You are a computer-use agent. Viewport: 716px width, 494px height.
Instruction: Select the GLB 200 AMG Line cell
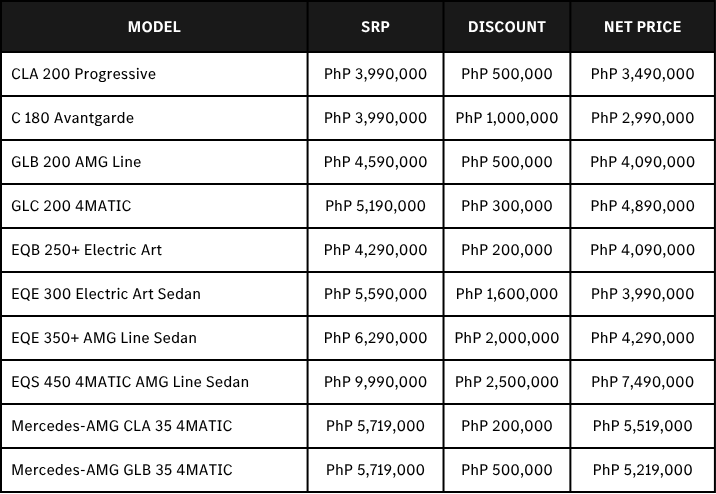coord(154,162)
